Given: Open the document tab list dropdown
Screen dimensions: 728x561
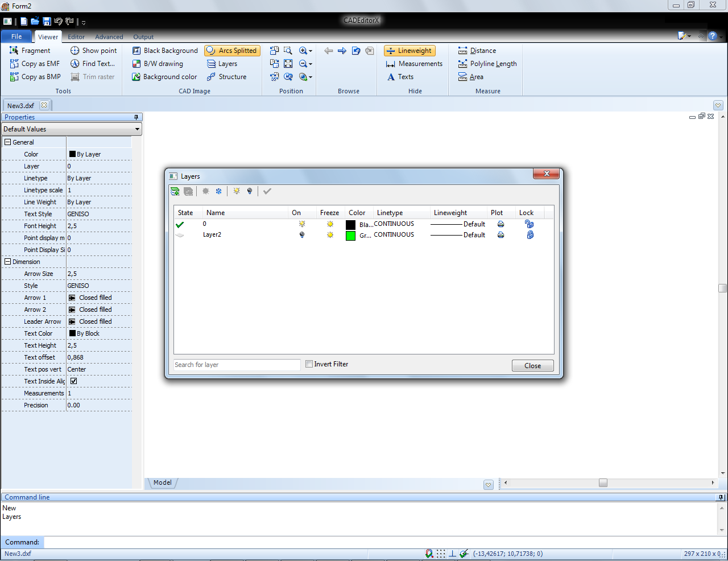Looking at the screenshot, I should [x=718, y=105].
